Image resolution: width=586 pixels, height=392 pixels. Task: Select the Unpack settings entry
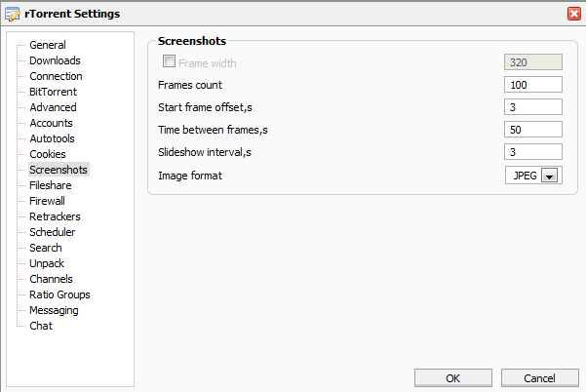pyautogui.click(x=47, y=263)
